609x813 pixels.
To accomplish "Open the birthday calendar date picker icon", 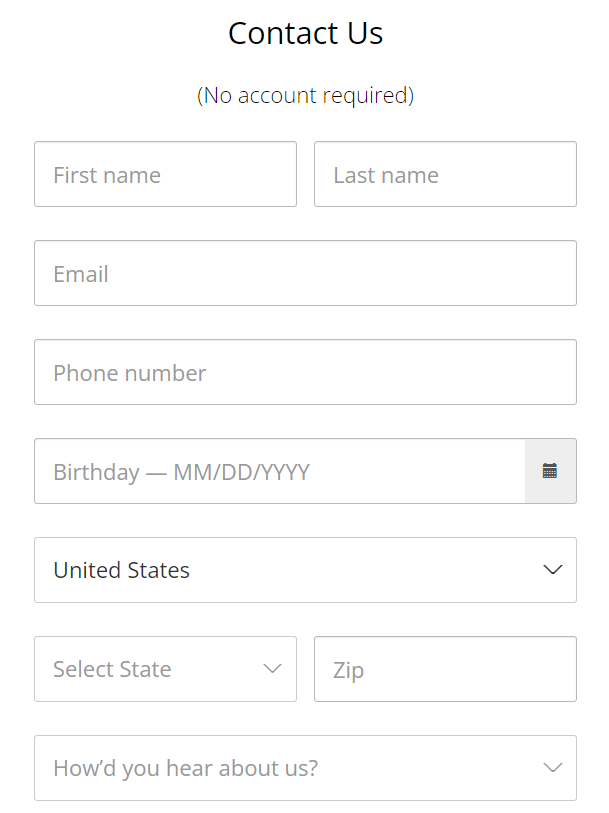I will pyautogui.click(x=550, y=471).
